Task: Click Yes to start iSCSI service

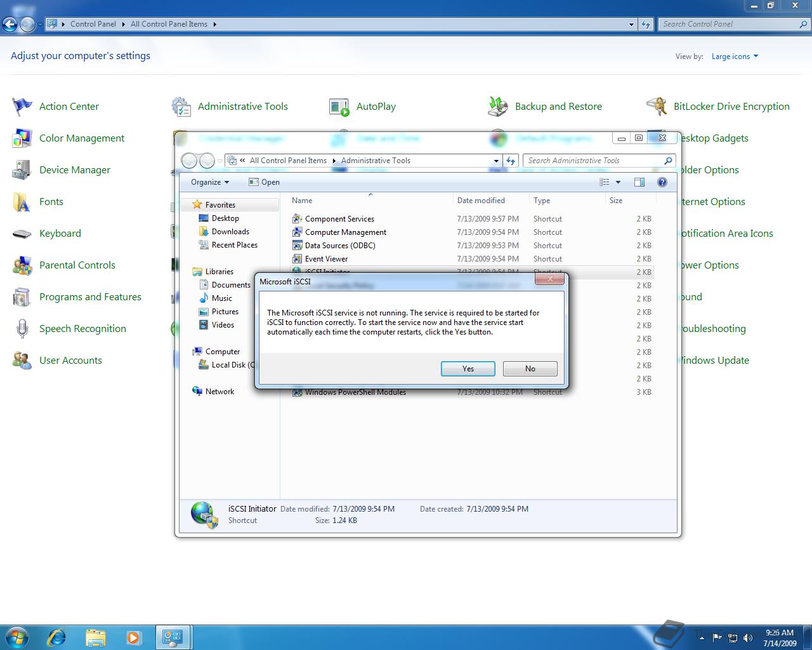Action: pyautogui.click(x=468, y=369)
